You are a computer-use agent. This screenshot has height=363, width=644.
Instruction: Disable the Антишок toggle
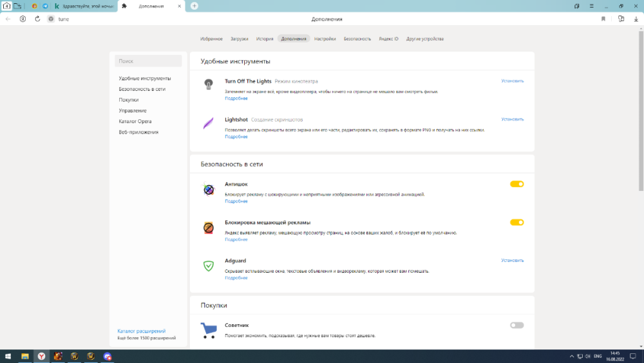coord(516,184)
